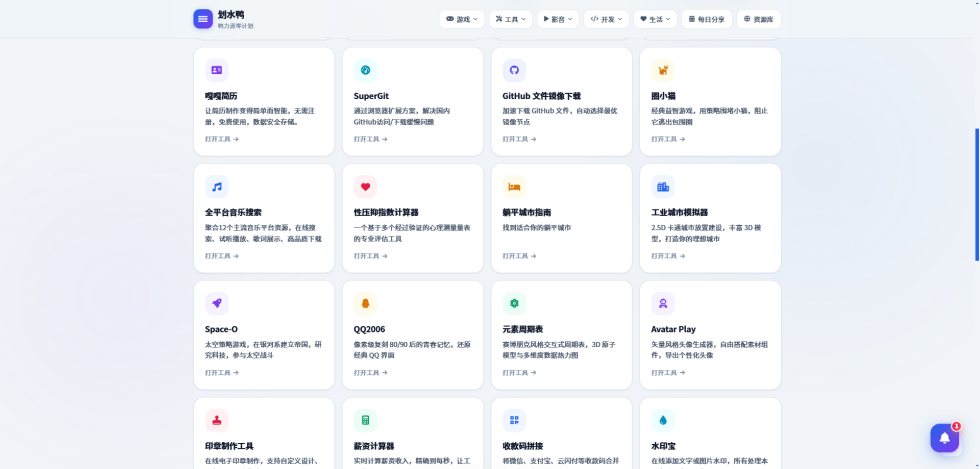Click the GitHub 文件镜像下载 card title
Screen dimensions: 980x469
541,96
